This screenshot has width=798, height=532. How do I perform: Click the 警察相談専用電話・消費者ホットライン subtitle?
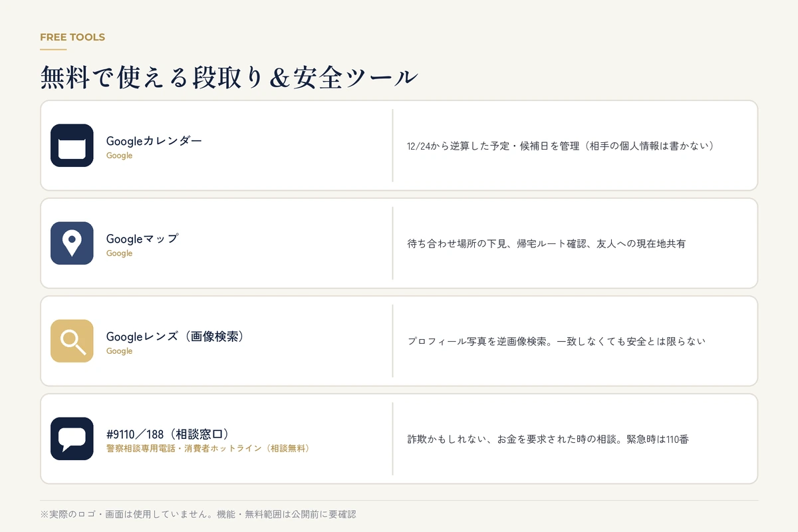(208, 449)
